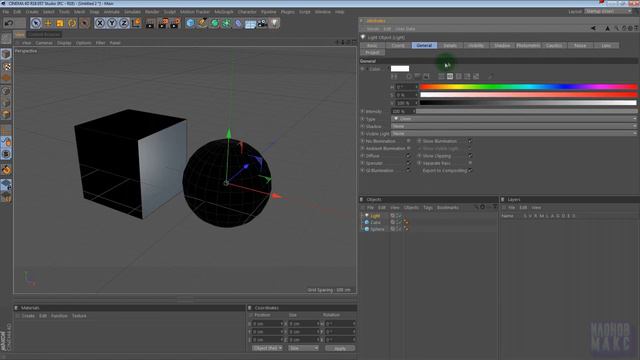This screenshot has height=360, width=640.
Task: Open the Render menu
Action: click(x=152, y=12)
